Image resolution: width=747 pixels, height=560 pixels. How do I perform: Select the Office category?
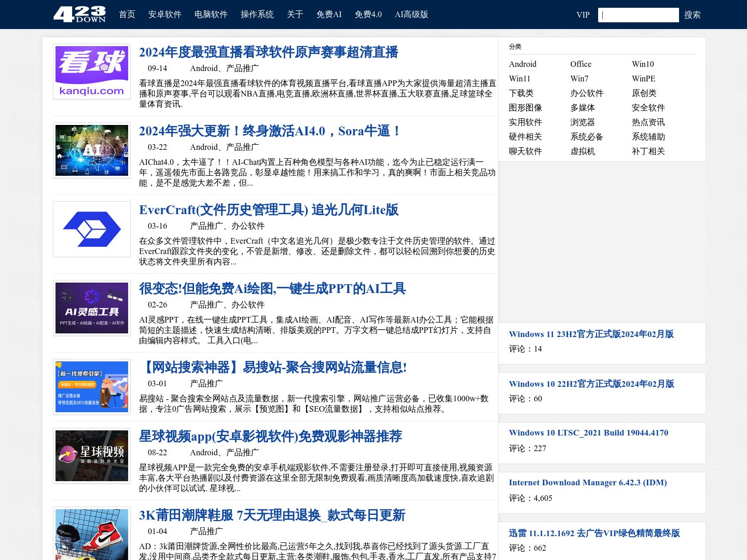(x=580, y=64)
